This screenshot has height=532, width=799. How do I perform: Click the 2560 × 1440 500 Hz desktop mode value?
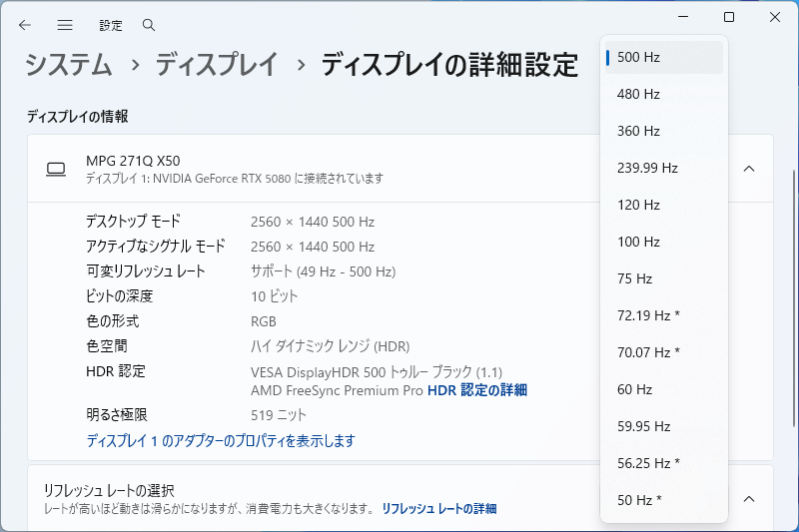313,222
